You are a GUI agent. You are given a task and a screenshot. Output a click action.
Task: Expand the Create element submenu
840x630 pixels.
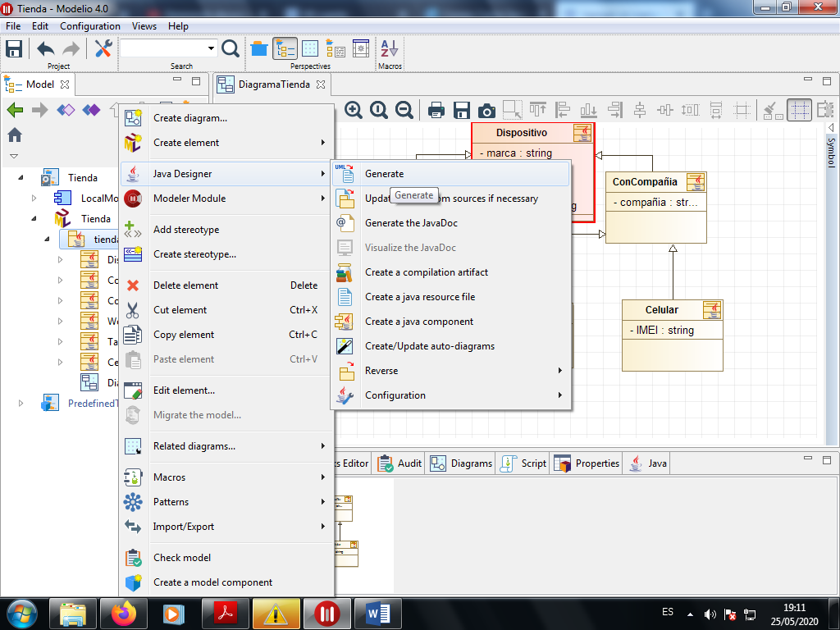(x=323, y=143)
